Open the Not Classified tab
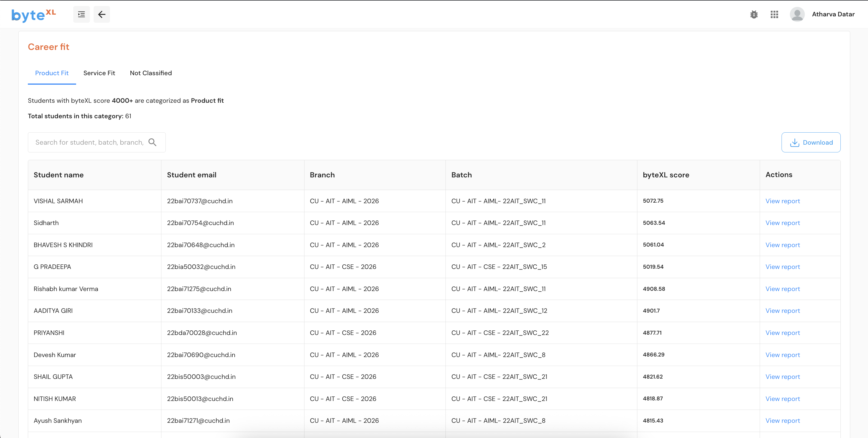The image size is (868, 438). pyautogui.click(x=151, y=73)
